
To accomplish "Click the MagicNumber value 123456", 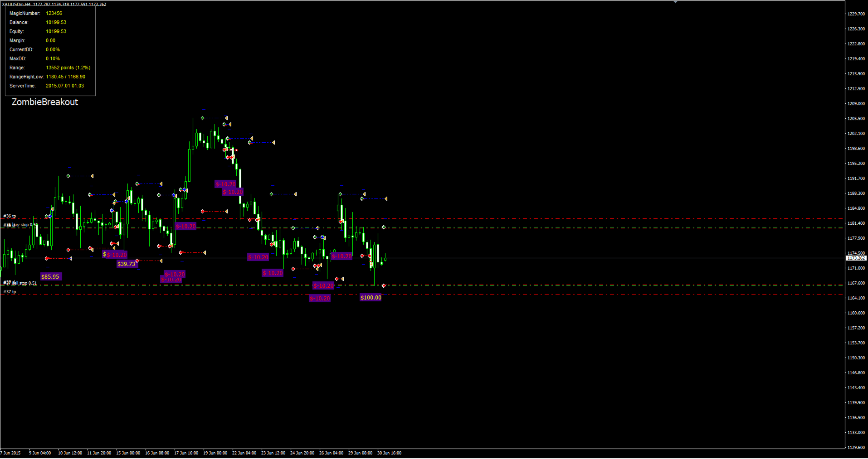I will point(54,13).
